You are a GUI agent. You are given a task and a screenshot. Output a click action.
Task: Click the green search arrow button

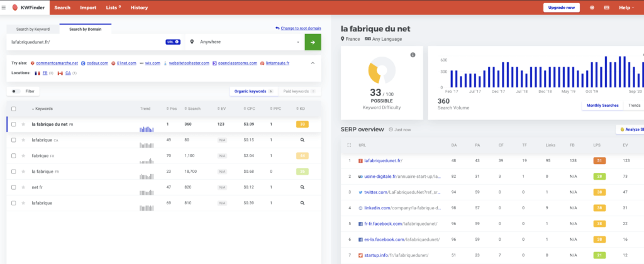[x=313, y=42]
